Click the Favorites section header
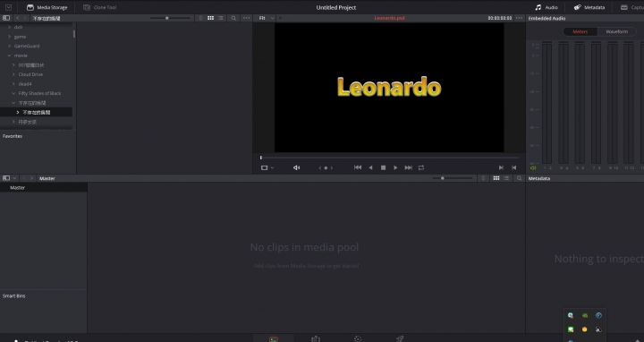The width and height of the screenshot is (644, 342). pyautogui.click(x=13, y=136)
